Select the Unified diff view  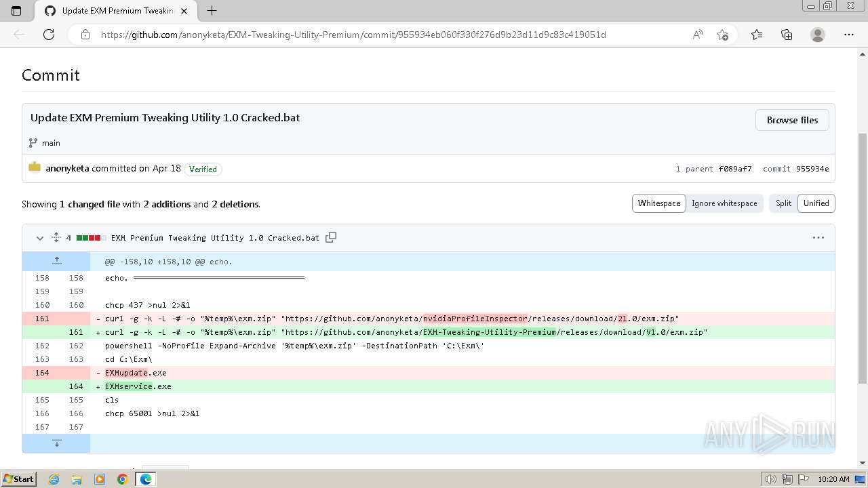click(816, 203)
